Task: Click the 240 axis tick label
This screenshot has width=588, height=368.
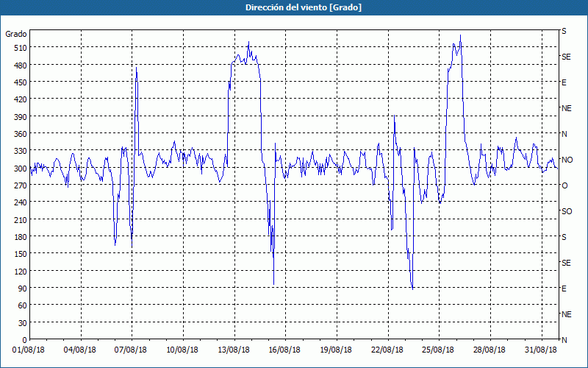Action: pyautogui.click(x=20, y=203)
